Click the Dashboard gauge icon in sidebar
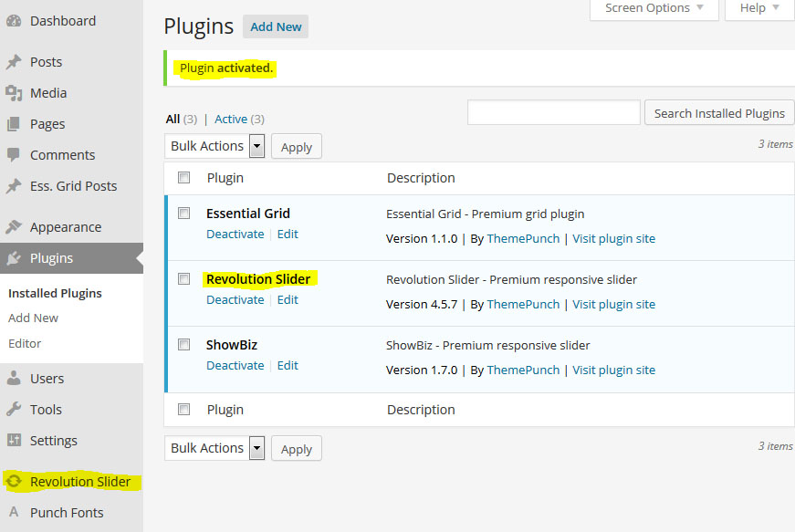Screen dimensions: 795x532 [x=14, y=21]
